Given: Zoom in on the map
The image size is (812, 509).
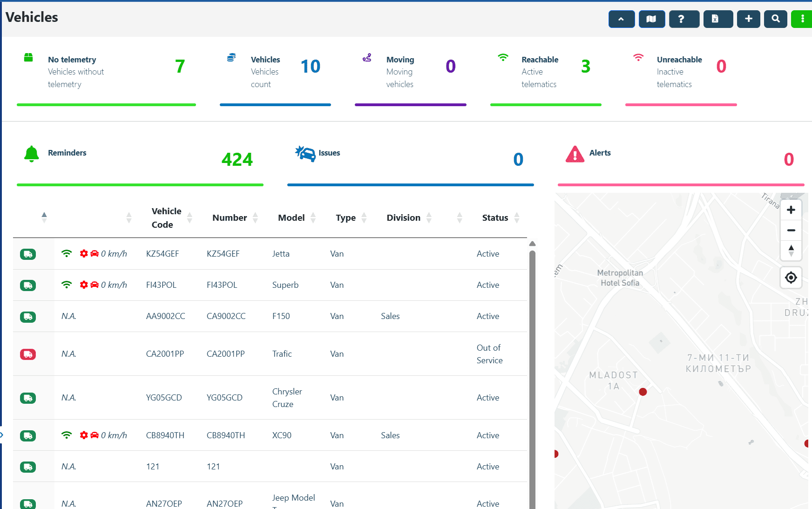Looking at the screenshot, I should 791,210.
